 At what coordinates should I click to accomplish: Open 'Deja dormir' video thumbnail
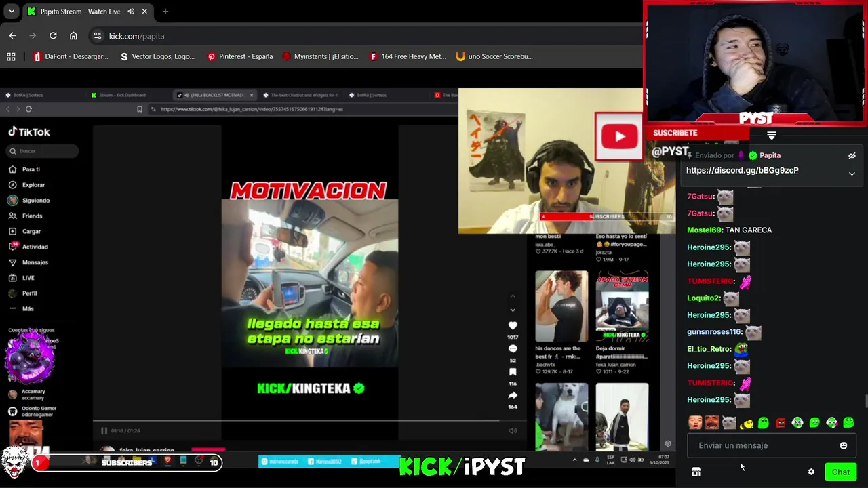coord(622,306)
